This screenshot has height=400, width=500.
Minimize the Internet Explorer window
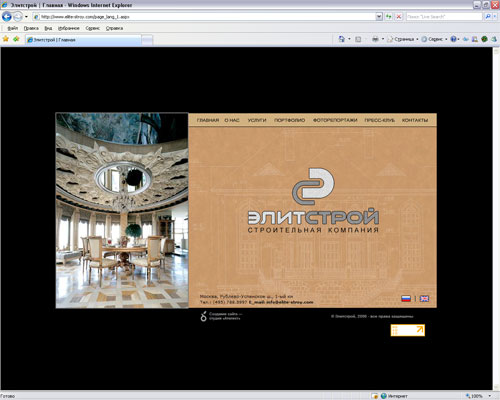pos(477,5)
